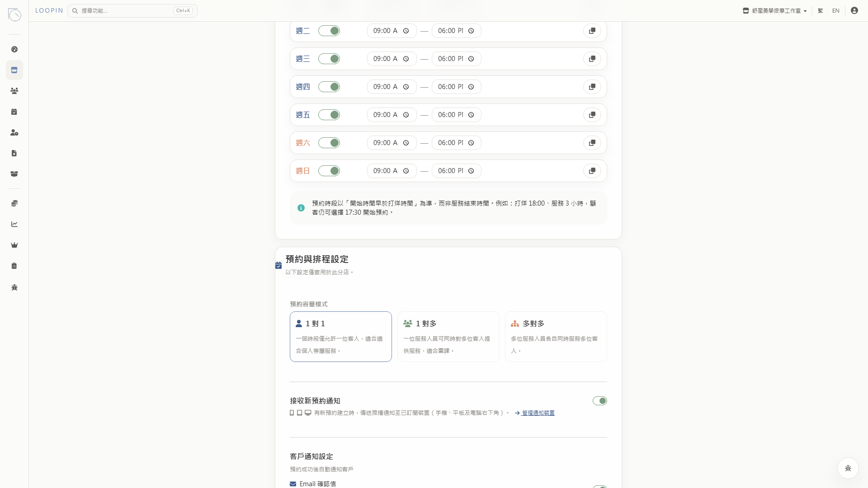Open the file plus icon in sidebar
Viewport: 868px width, 488px height.
[x=14, y=153]
